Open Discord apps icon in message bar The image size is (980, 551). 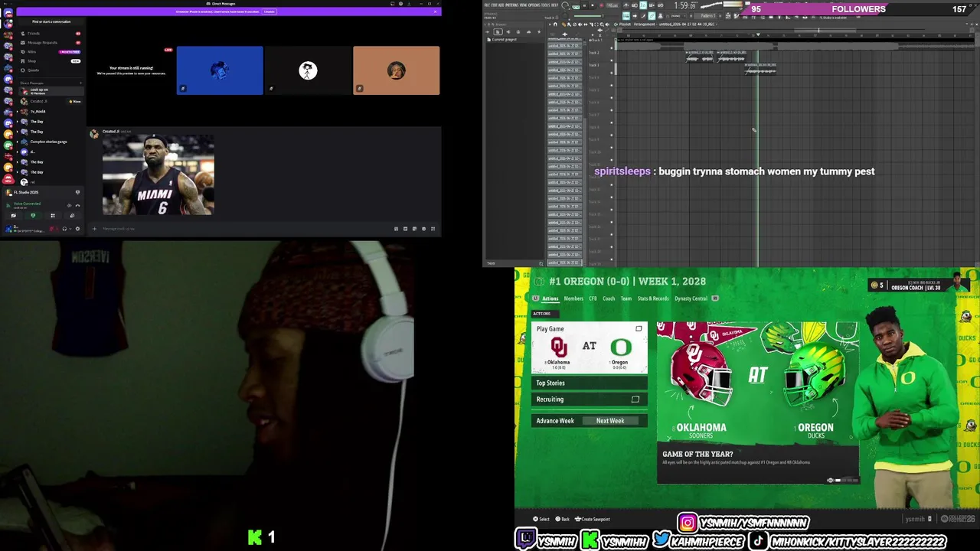click(x=433, y=229)
